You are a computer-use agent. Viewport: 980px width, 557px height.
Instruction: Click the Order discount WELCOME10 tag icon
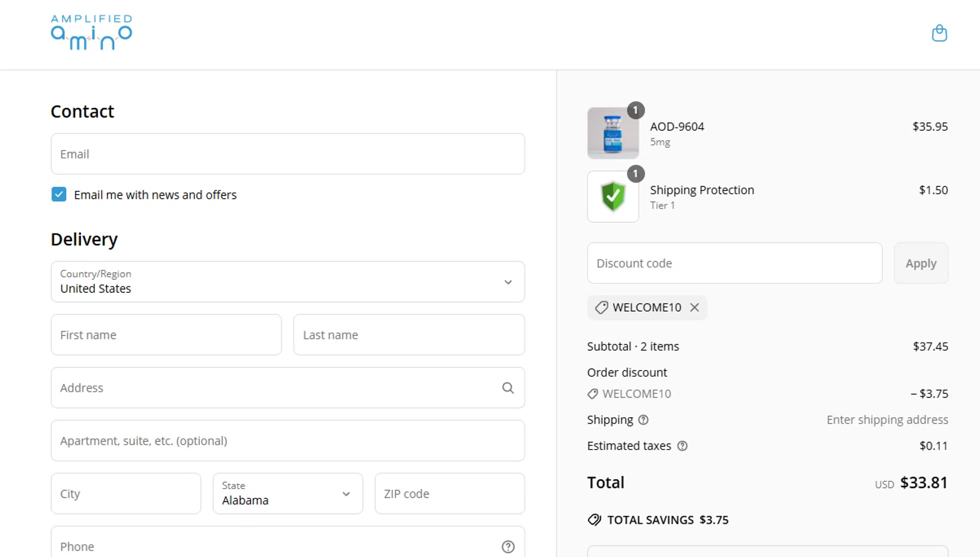(x=593, y=394)
